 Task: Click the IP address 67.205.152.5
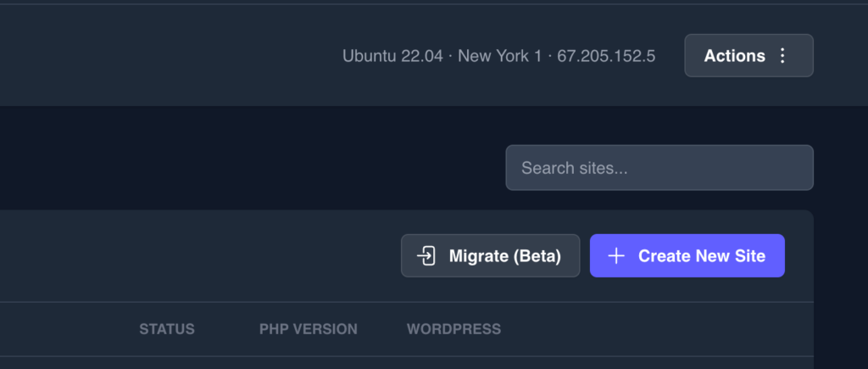(606, 56)
